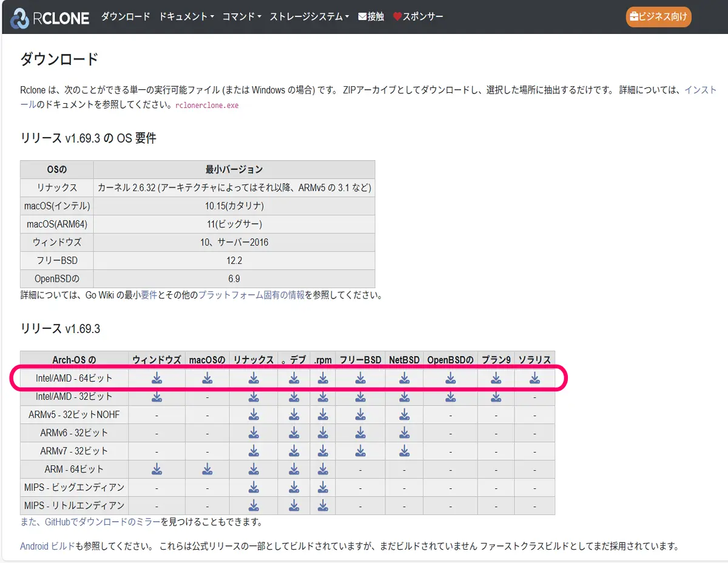The height and width of the screenshot is (563, 728).
Task: Go to ダウンロード in the navbar
Action: pos(126,17)
